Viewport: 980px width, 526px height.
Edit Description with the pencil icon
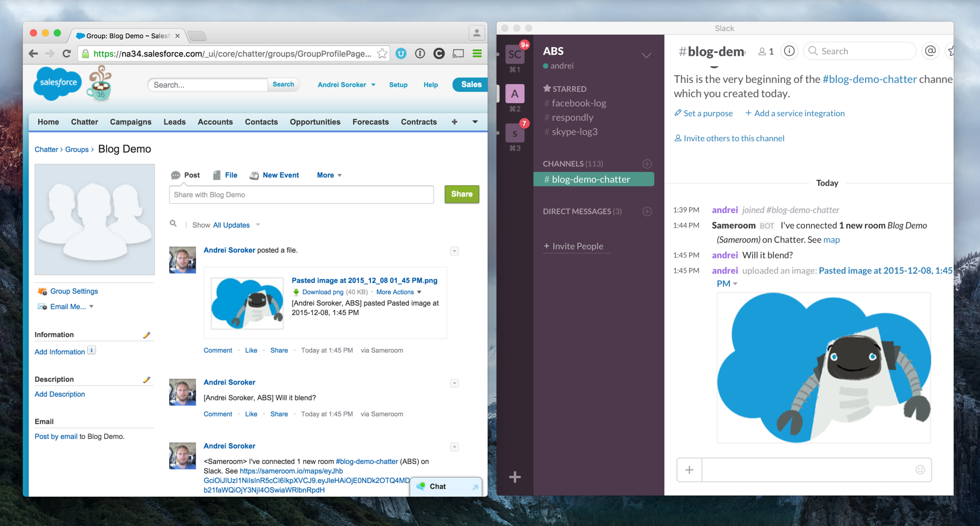click(x=146, y=379)
